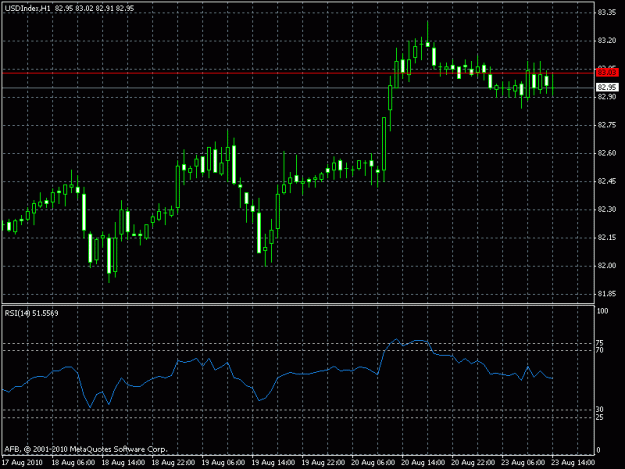The image size is (625, 469).
Task: Click the 82.75 price axis label
Action: pyautogui.click(x=607, y=125)
